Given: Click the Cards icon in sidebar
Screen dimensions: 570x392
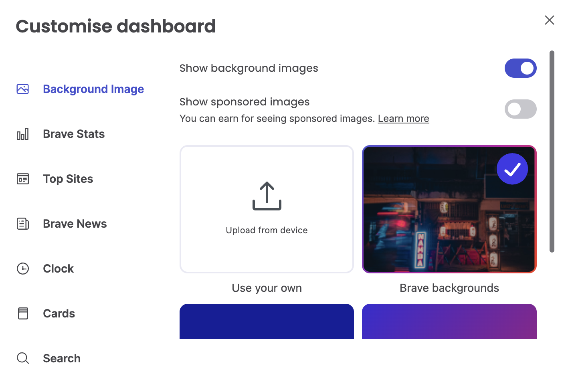Looking at the screenshot, I should [x=23, y=313].
